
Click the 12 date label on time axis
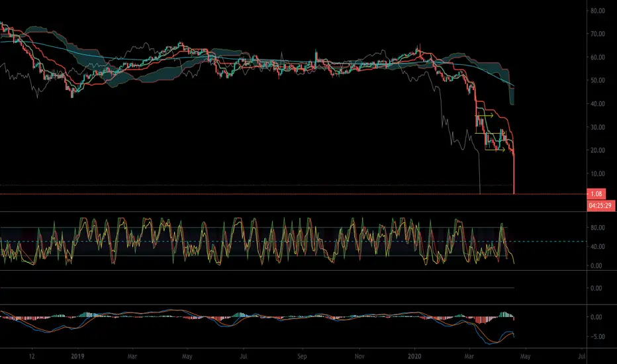[32, 357]
